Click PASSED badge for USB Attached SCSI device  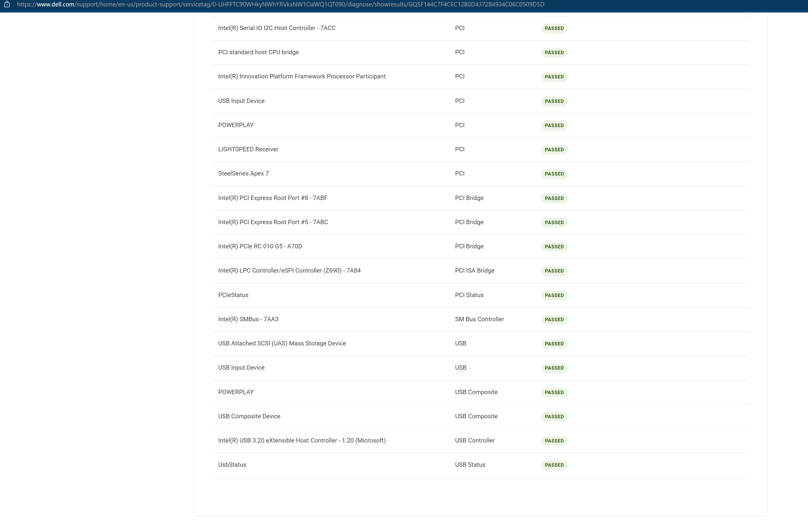click(554, 344)
